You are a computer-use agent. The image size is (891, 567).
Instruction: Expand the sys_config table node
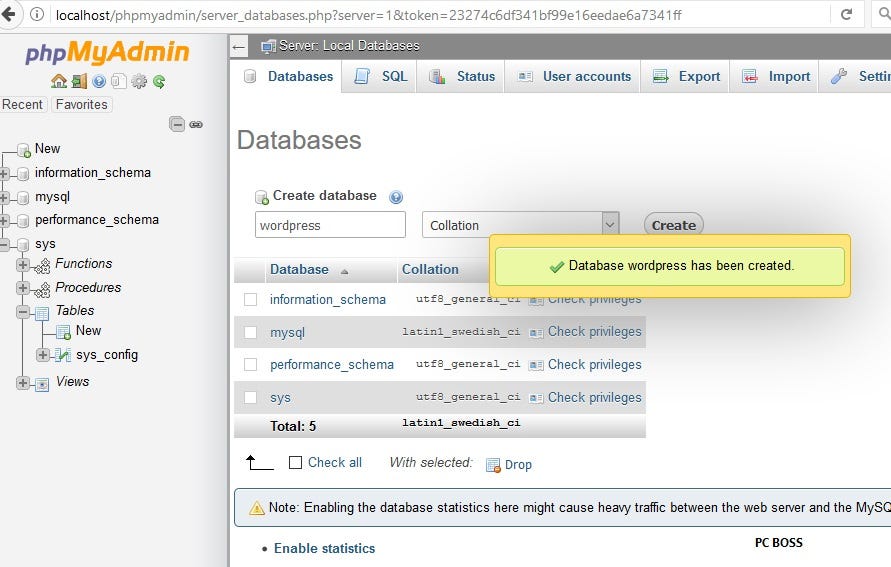[43, 355]
